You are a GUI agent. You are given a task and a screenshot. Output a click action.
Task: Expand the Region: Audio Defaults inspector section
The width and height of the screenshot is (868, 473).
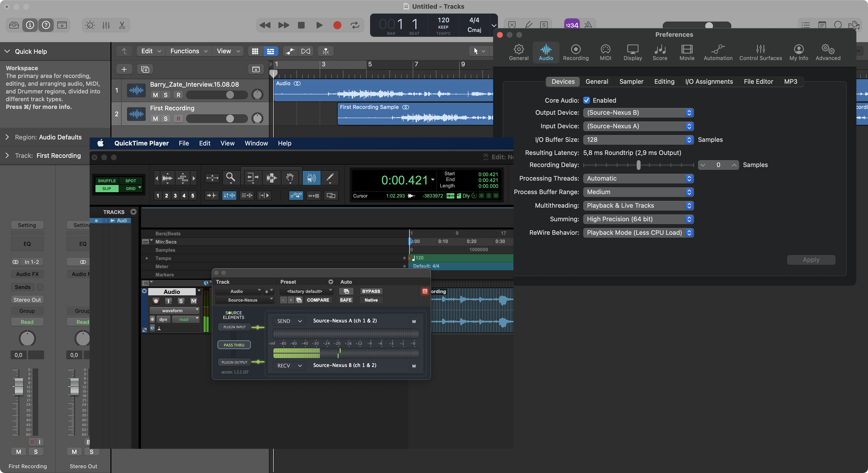point(8,137)
